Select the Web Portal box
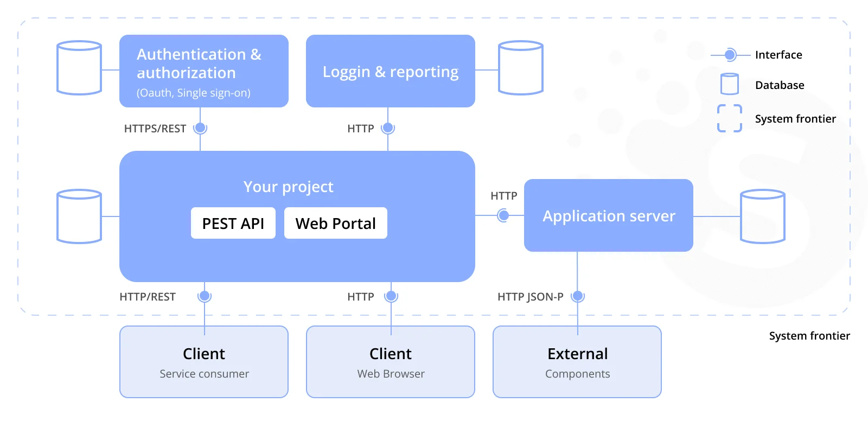868x434 pixels. click(336, 223)
